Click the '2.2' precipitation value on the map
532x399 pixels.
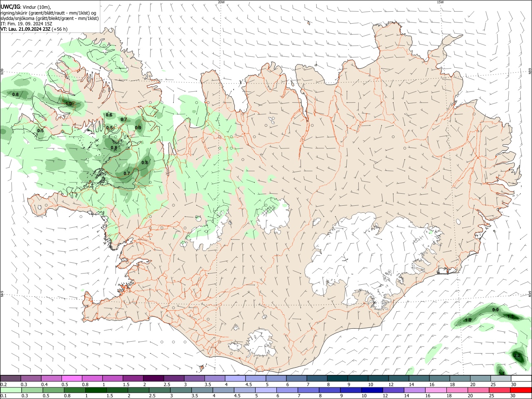pos(517,356)
